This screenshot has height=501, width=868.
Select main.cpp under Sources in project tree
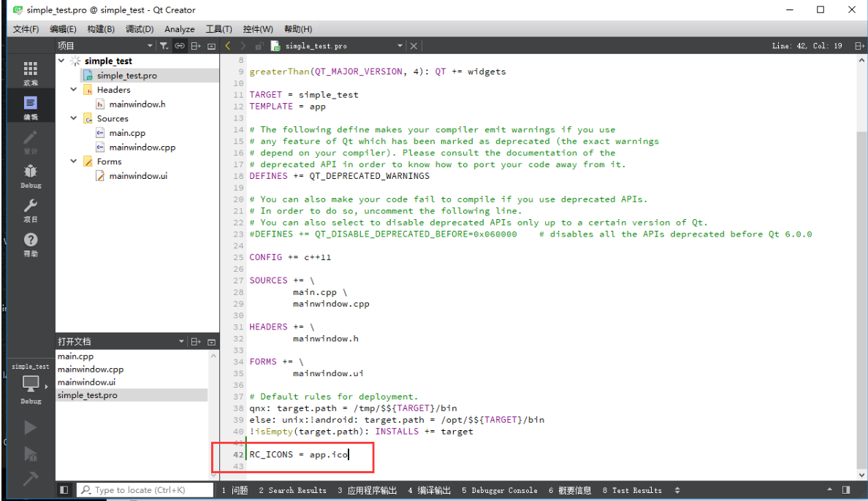tap(127, 133)
